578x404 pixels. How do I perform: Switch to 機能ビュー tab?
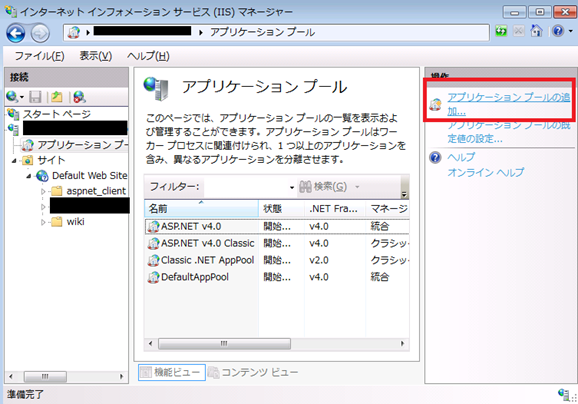(172, 372)
